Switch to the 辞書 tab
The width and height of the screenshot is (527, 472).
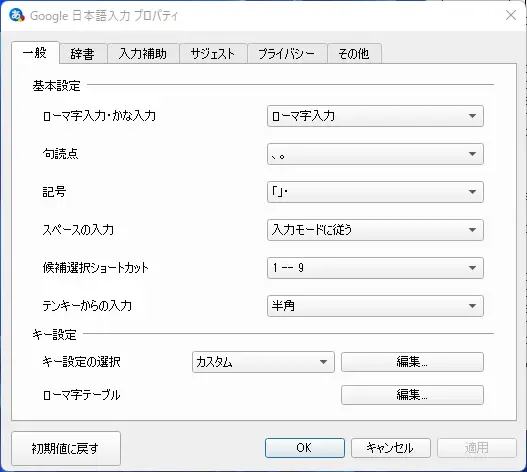(83, 53)
